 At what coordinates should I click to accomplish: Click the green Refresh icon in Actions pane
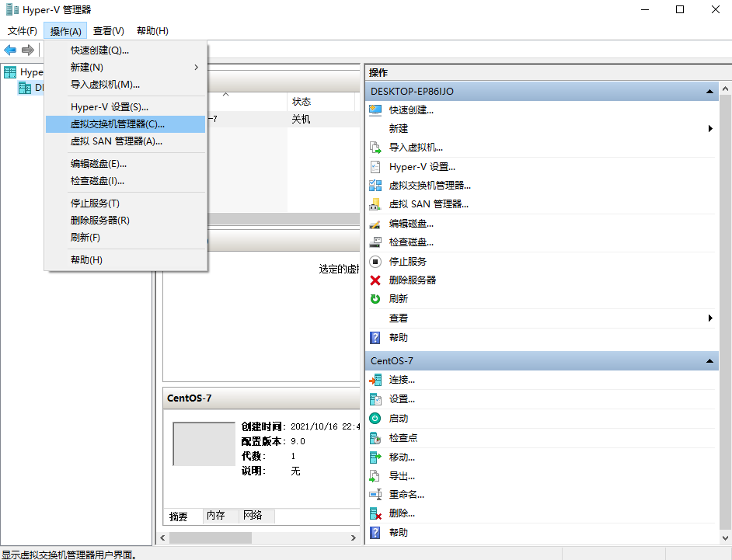point(375,299)
